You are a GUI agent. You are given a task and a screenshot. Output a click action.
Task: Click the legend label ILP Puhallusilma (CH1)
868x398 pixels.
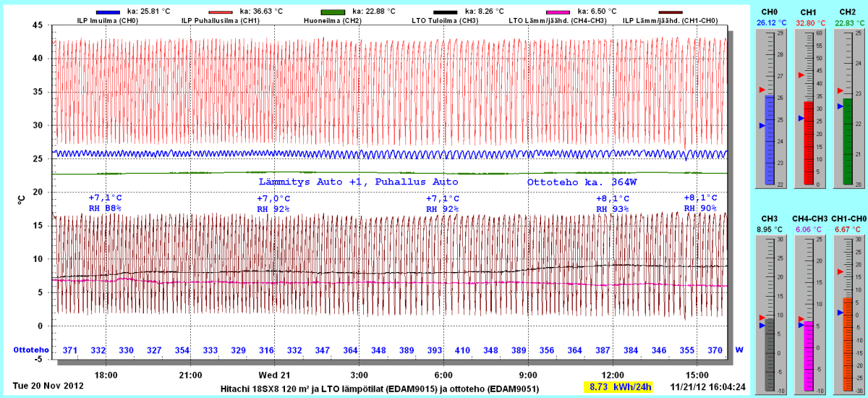221,21
